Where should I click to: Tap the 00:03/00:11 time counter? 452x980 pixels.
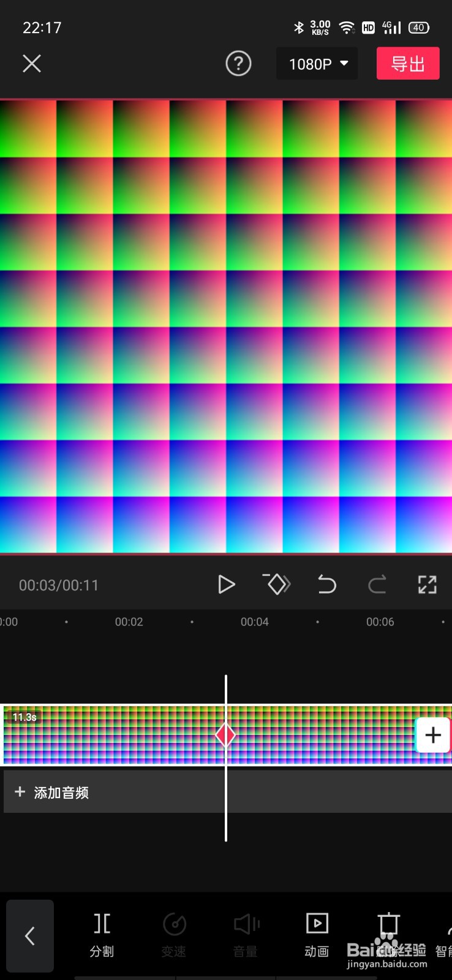point(59,585)
